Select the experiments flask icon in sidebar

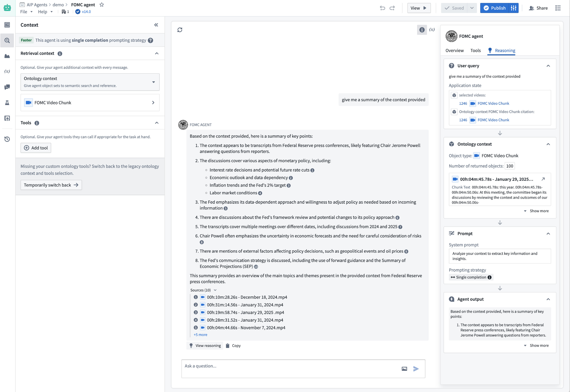point(7,103)
